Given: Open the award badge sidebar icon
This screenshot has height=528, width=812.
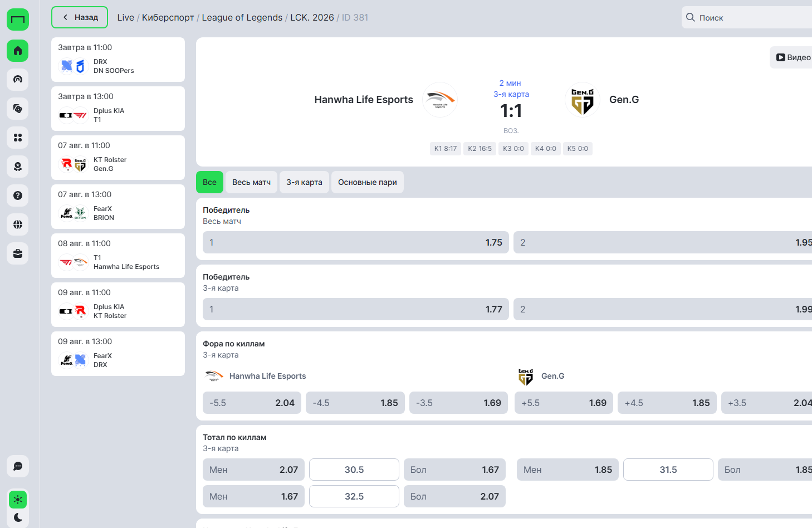Looking at the screenshot, I should (18, 167).
